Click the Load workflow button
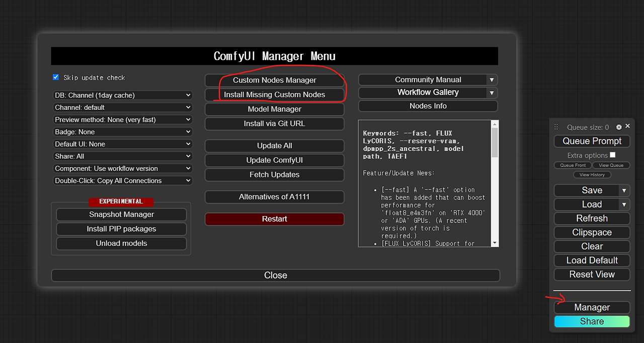The height and width of the screenshot is (343, 644). click(x=587, y=204)
